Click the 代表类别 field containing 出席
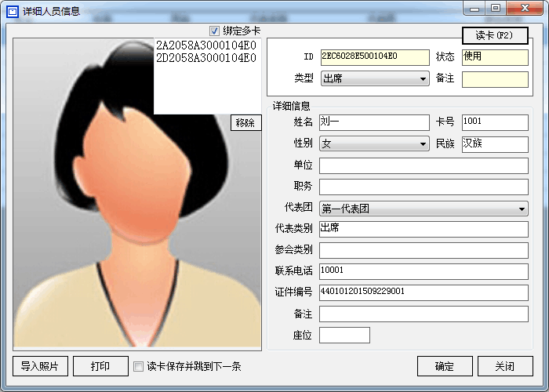 tap(424, 229)
